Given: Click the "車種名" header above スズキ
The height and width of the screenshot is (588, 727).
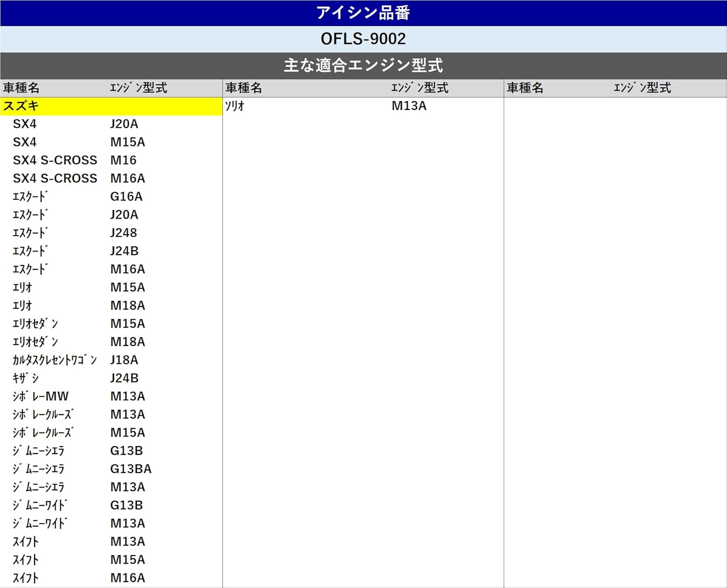Looking at the screenshot, I should (x=21, y=88).
